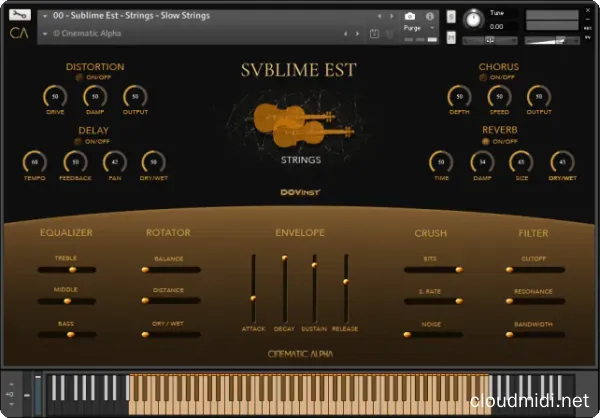Click the Rotator Balance slider
Image resolution: width=600 pixels, height=418 pixels.
pos(171,270)
